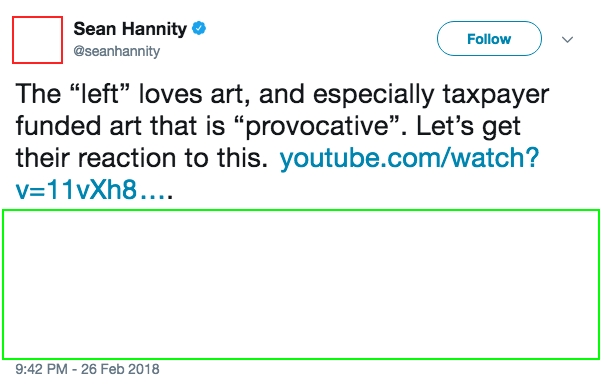This screenshot has height=389, width=604.
Task: Open the embedded media preview below the tweet
Action: (301, 285)
